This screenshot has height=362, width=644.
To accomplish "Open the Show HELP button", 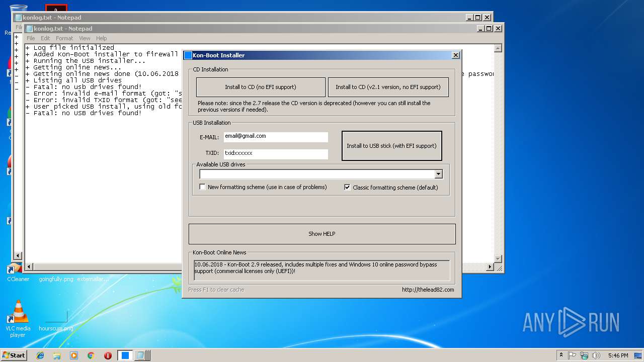I will pyautogui.click(x=322, y=234).
